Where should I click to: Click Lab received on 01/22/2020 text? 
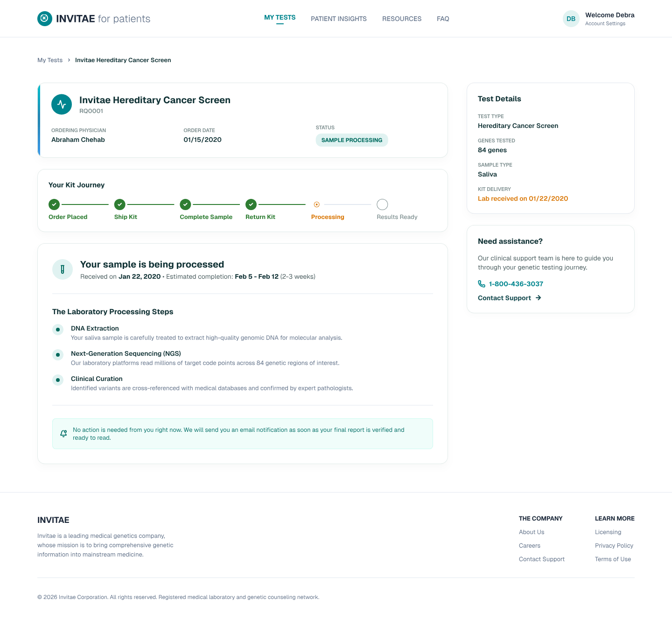[523, 198]
